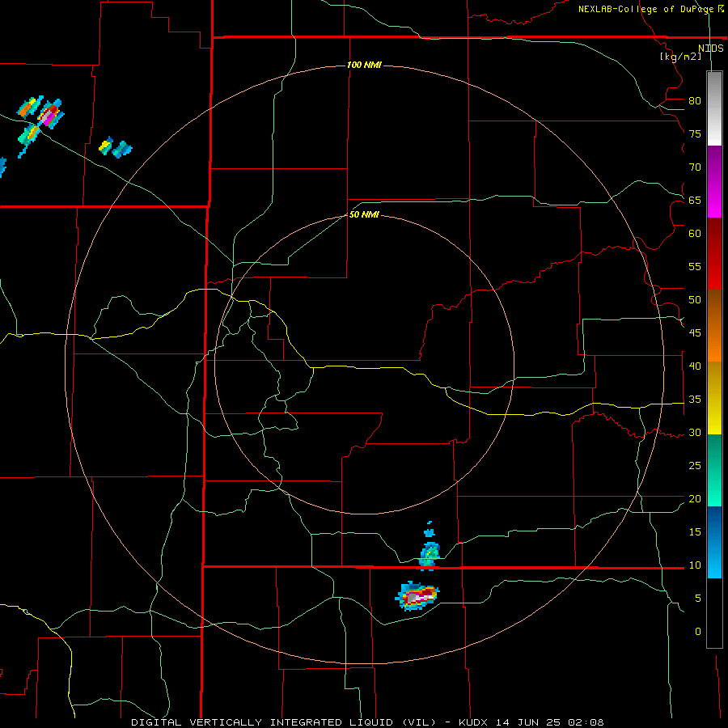Viewport: 728px width, 728px height.
Task: Click the yellow-cyan cell below the magenta storm
Action: pyautogui.click(x=28, y=137)
